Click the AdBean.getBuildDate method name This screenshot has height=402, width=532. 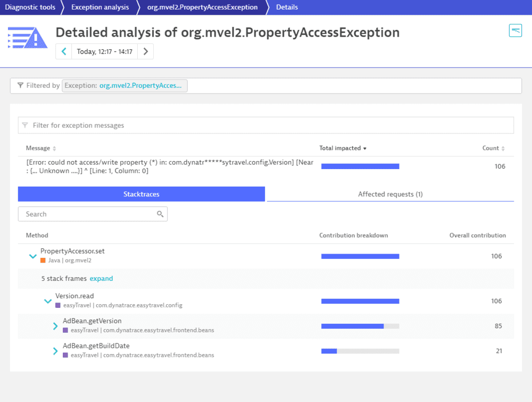[x=96, y=346]
